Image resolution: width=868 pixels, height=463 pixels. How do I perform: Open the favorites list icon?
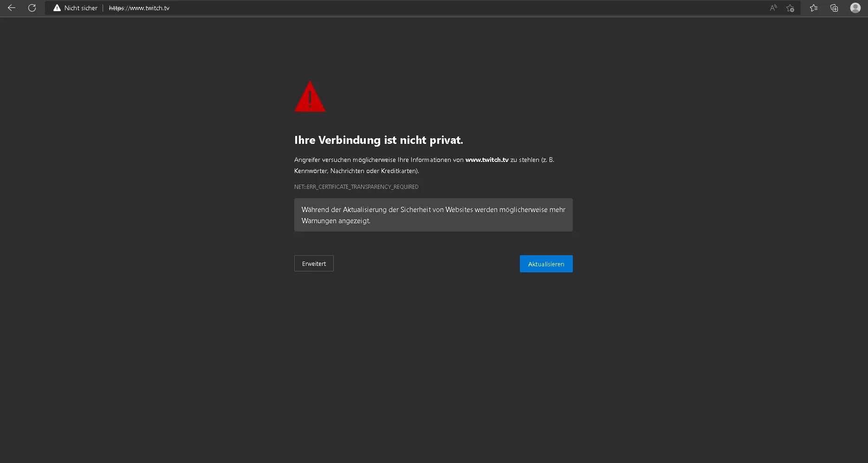[x=814, y=8]
